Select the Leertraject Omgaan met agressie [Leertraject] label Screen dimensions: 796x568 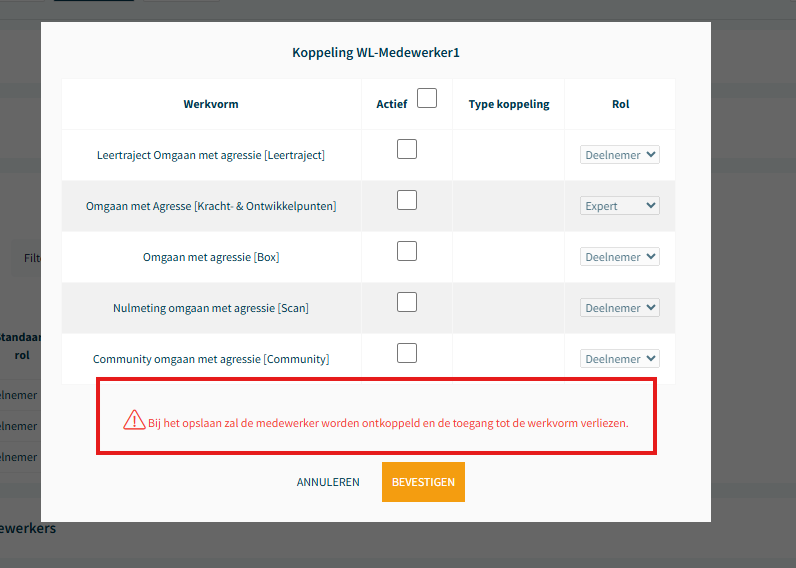(x=211, y=156)
